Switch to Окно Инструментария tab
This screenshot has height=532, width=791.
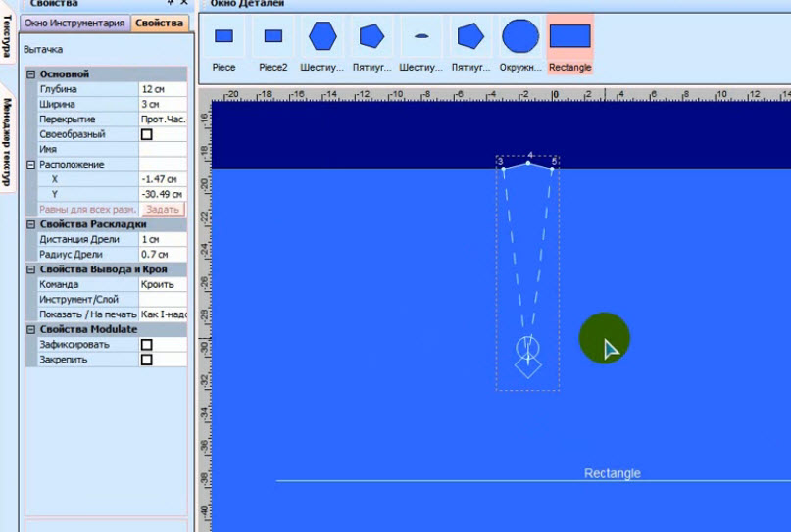pos(74,24)
